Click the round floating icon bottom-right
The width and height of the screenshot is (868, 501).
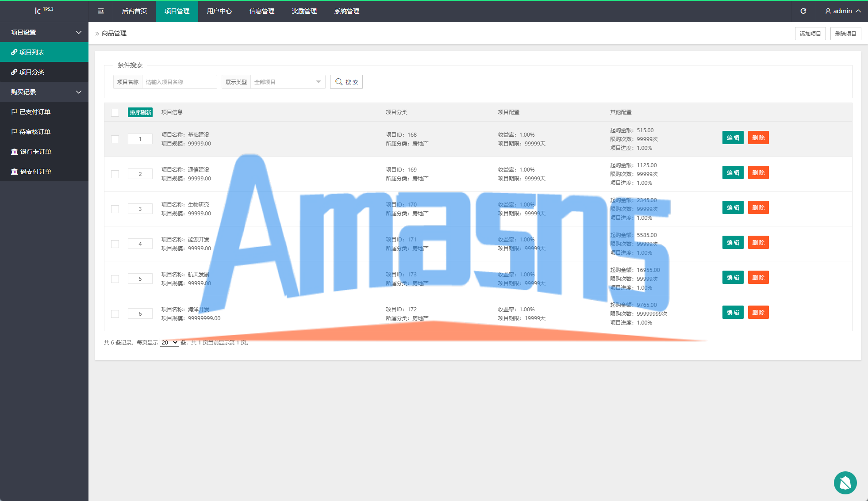[x=845, y=482]
